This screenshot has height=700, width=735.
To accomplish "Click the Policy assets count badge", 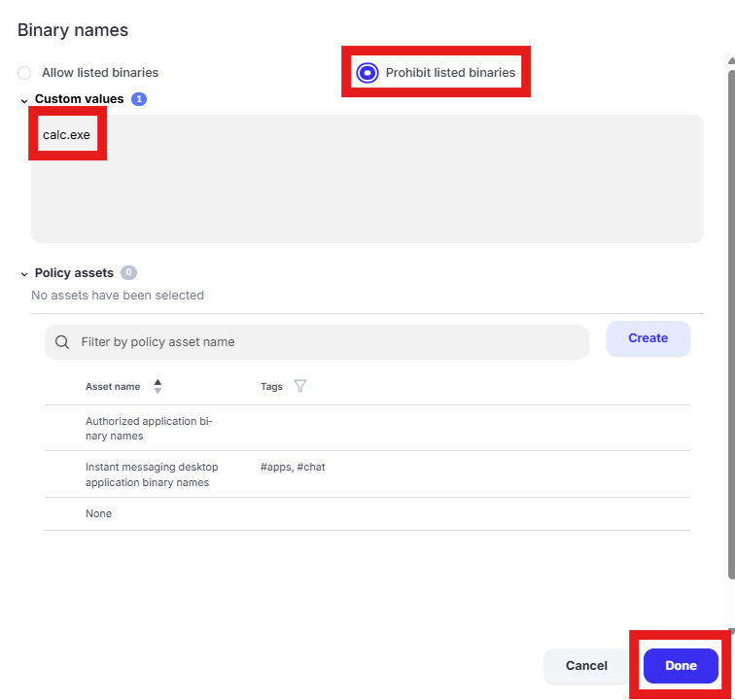I will point(128,272).
